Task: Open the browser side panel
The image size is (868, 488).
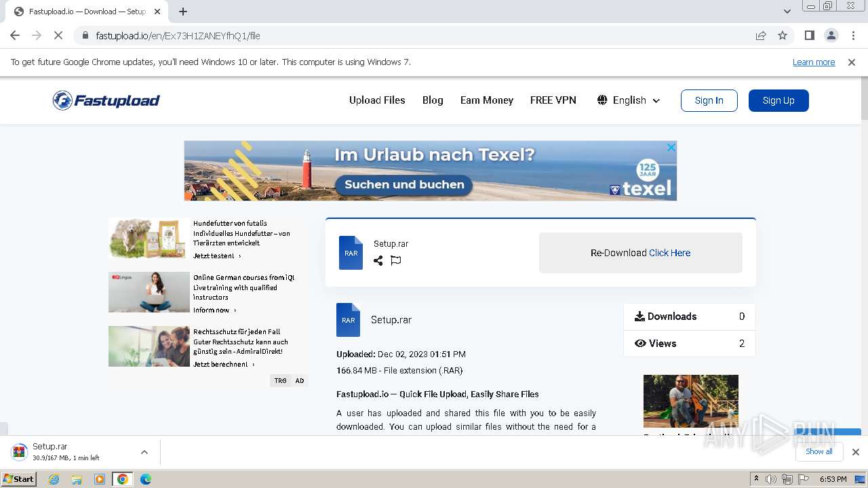Action: tap(809, 35)
